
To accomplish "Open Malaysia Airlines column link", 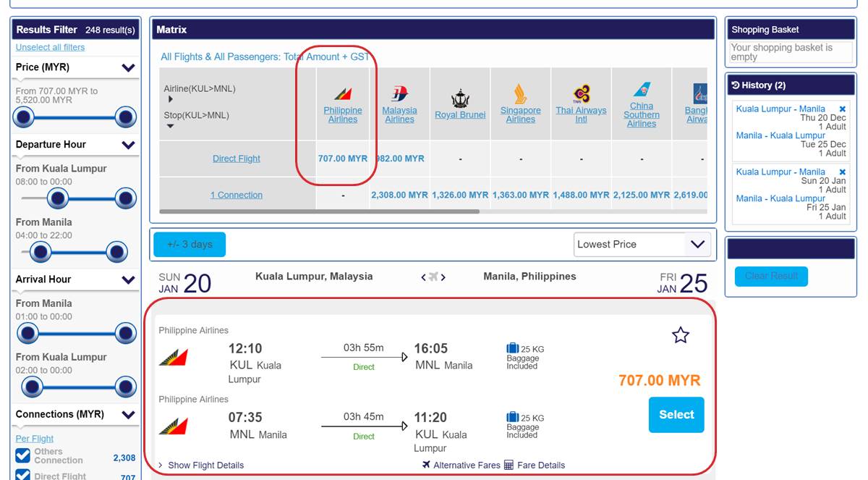I will 400,115.
